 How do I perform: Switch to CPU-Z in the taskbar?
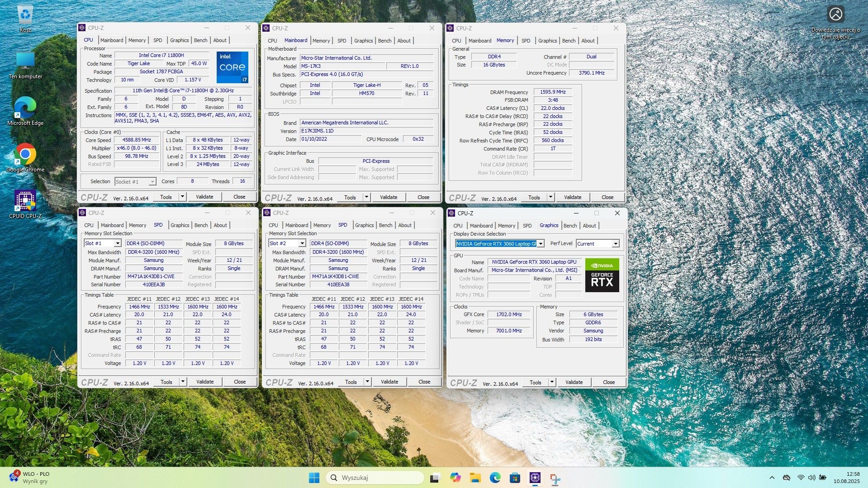(535, 478)
